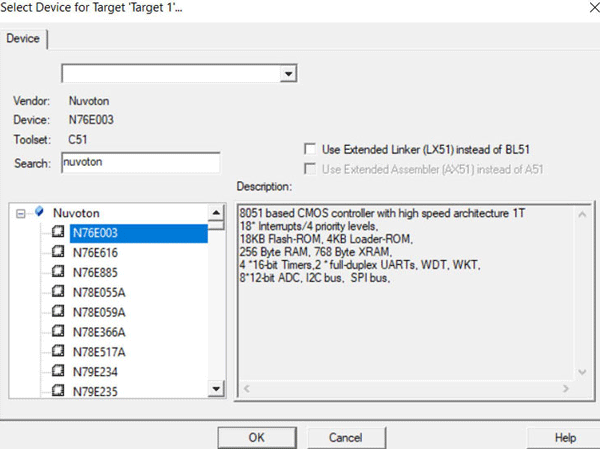600x449 pixels.
Task: Click the Search field containing nuvoton
Action: pos(139,163)
